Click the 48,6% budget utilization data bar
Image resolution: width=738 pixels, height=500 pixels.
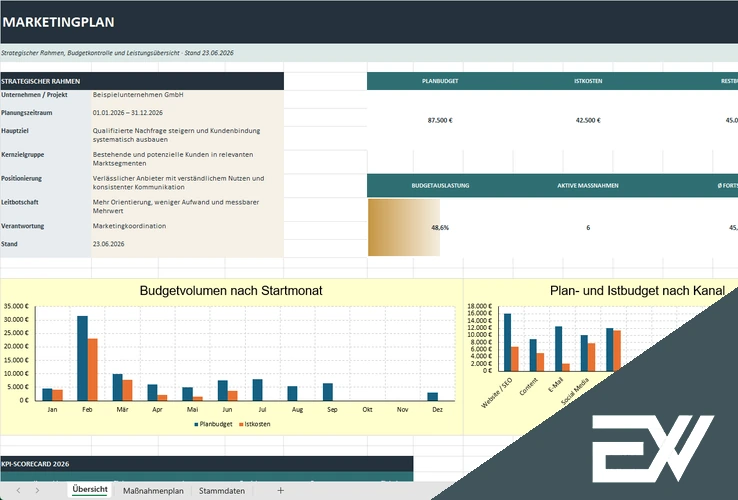tap(404, 227)
